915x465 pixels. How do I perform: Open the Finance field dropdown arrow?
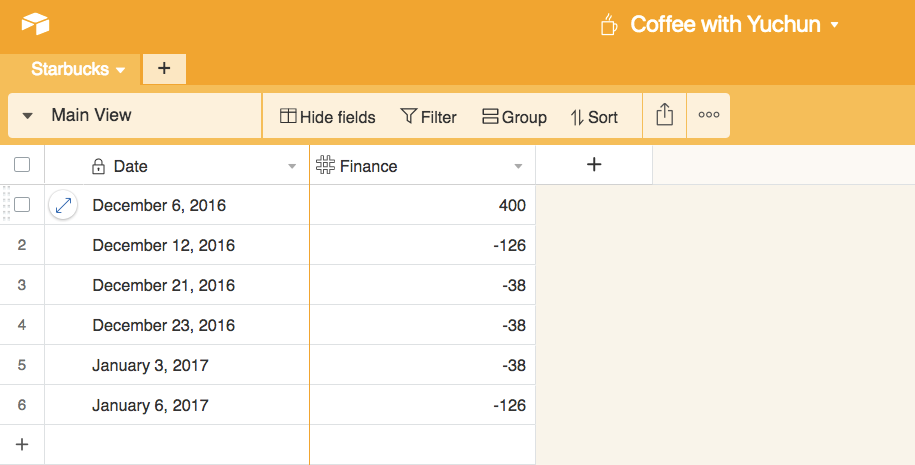[518, 166]
